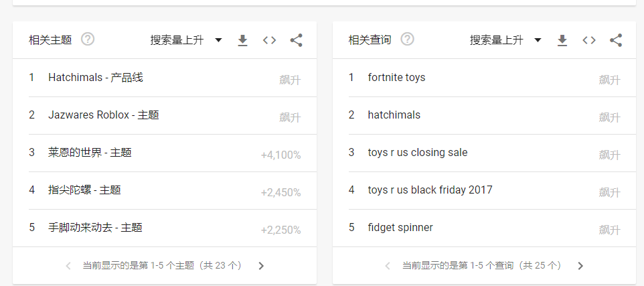Share the 相关主题 panel
Screen dimensions: 644x286
point(296,40)
